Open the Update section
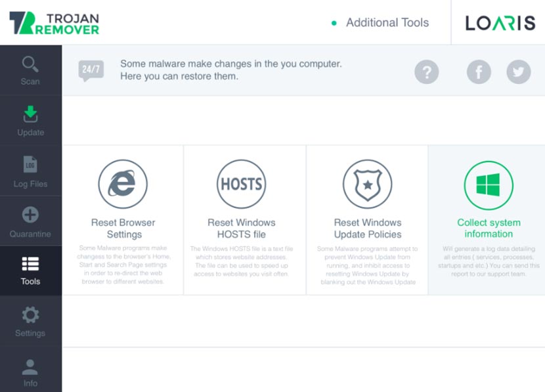 click(30, 121)
